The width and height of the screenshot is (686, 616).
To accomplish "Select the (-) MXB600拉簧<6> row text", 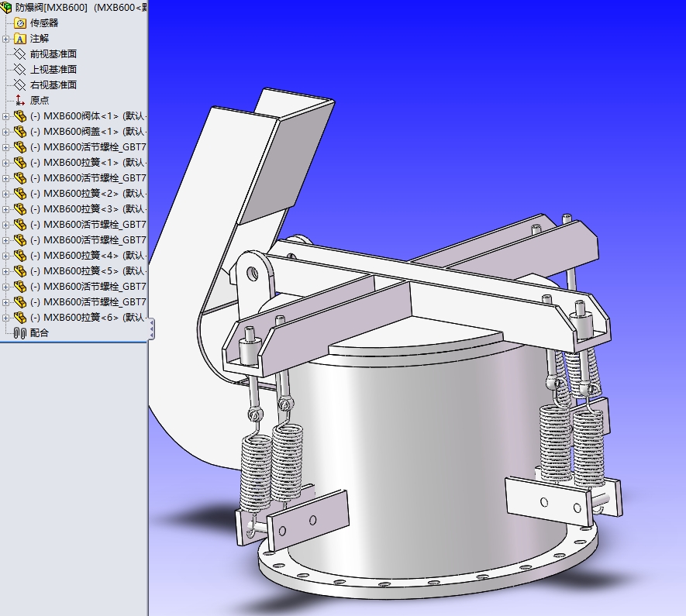I will point(88,318).
